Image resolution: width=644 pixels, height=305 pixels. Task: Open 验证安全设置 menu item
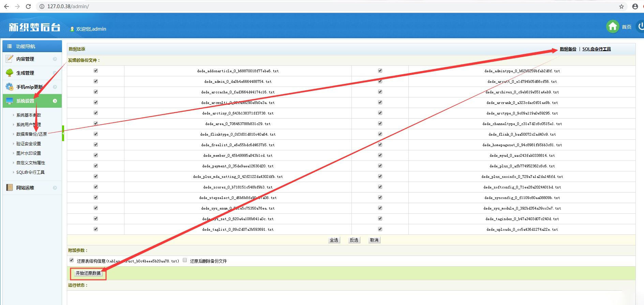pyautogui.click(x=29, y=144)
